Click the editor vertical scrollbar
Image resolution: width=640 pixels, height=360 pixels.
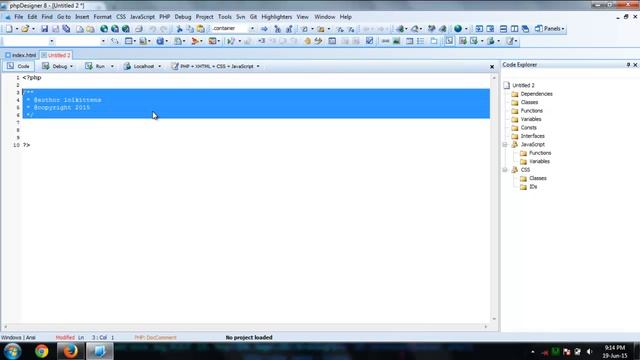coord(494,198)
